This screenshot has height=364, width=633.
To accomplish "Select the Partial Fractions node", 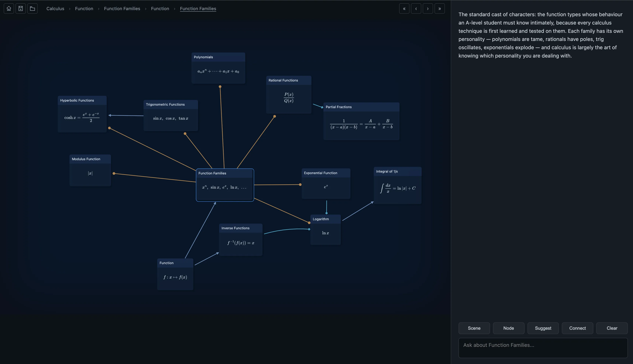I will point(361,121).
